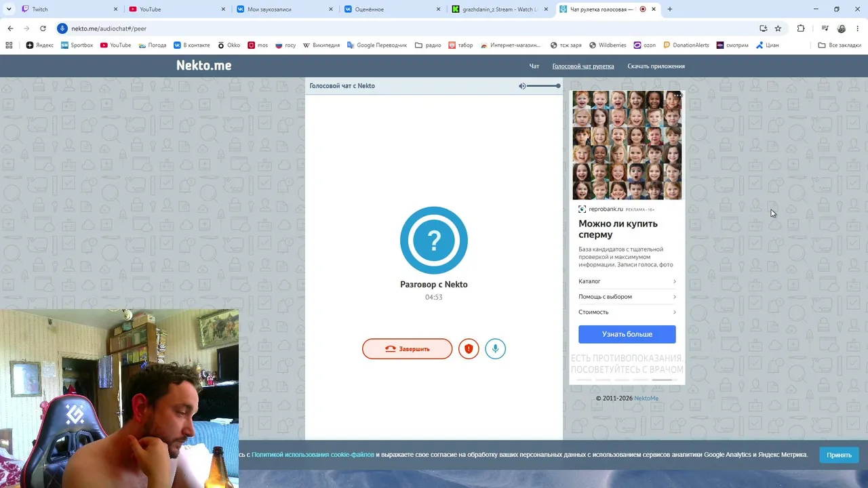Open the media control toolbar icon
The image size is (868, 488).
tap(825, 28)
